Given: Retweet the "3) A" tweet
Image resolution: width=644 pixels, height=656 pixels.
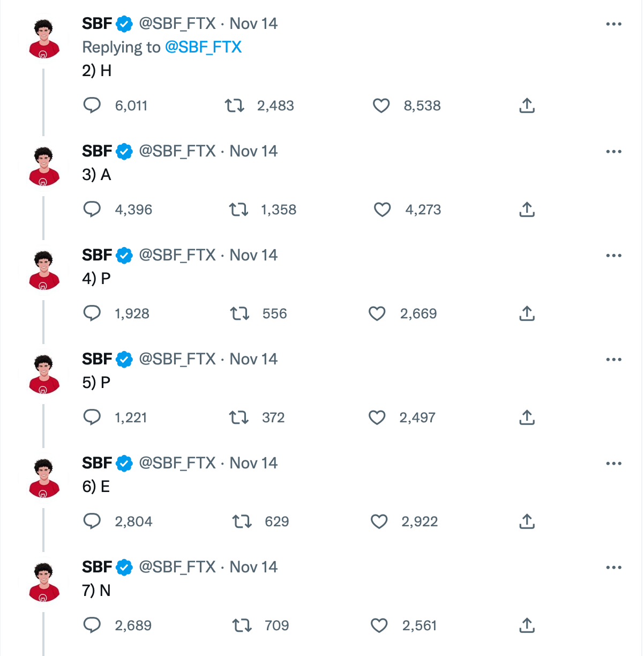Looking at the screenshot, I should [238, 210].
